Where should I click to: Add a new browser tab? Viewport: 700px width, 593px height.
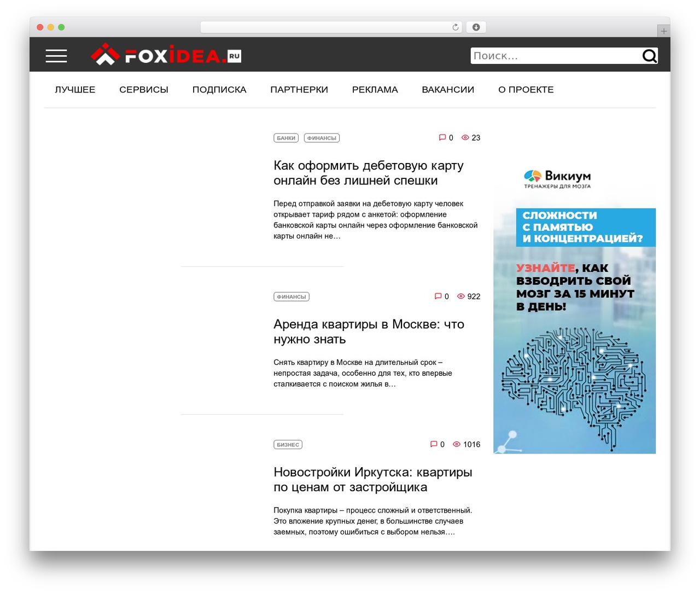[663, 31]
